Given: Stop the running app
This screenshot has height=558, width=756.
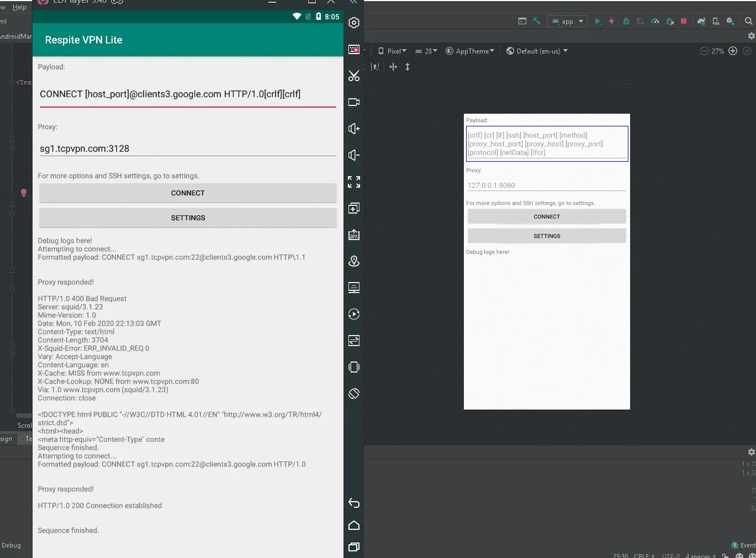Looking at the screenshot, I should coord(684,21).
